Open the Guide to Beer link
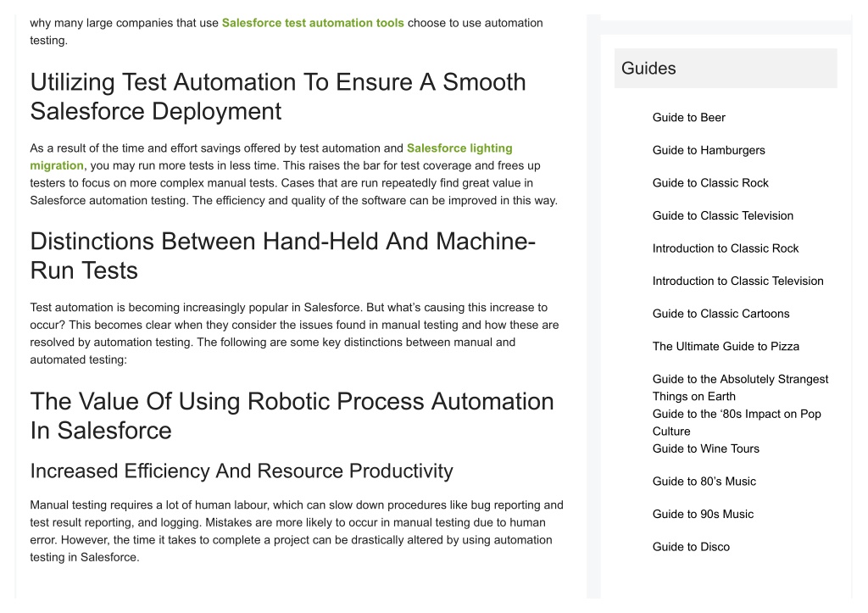 688,117
